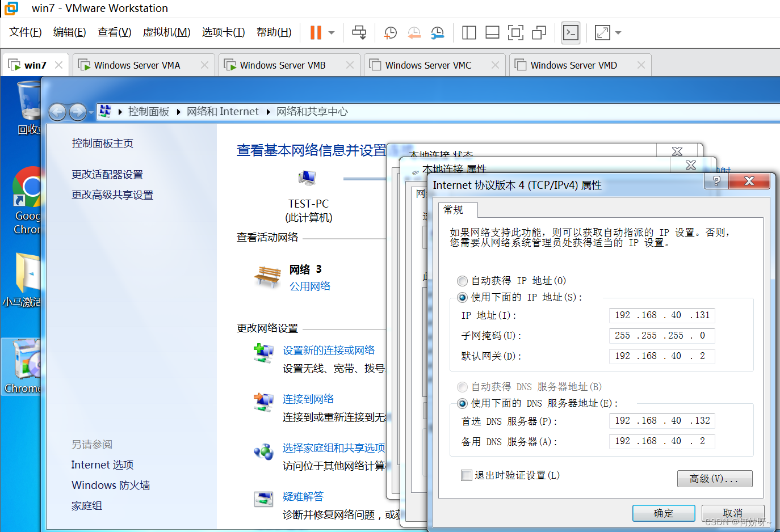The width and height of the screenshot is (780, 532).
Task: Open the stretch guest dropdown arrow
Action: point(618,33)
